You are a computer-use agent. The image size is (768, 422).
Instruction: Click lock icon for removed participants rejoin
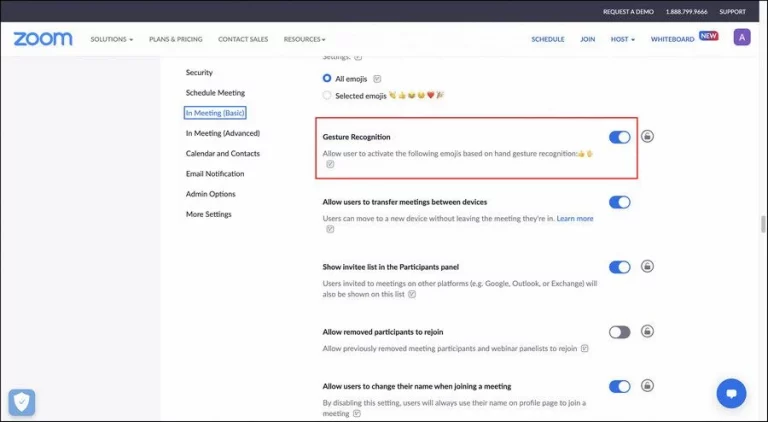(x=647, y=331)
